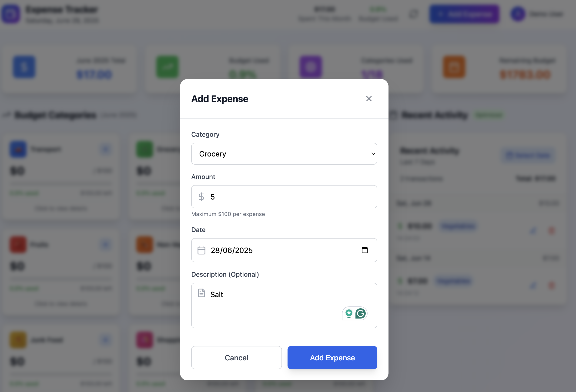This screenshot has width=576, height=392.
Task: Open the calendar date picker
Action: (x=365, y=250)
